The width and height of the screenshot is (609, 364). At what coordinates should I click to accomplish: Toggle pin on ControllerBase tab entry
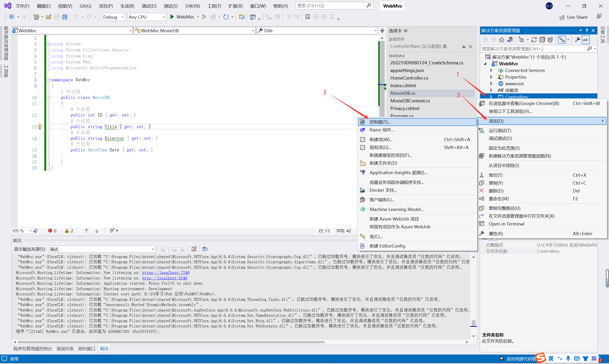pyautogui.click(x=463, y=47)
